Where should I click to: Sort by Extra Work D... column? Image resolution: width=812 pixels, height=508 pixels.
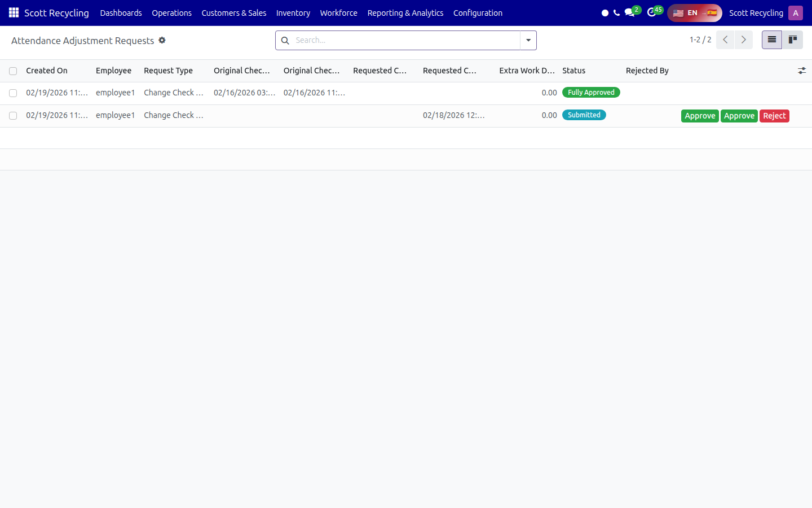pos(527,71)
